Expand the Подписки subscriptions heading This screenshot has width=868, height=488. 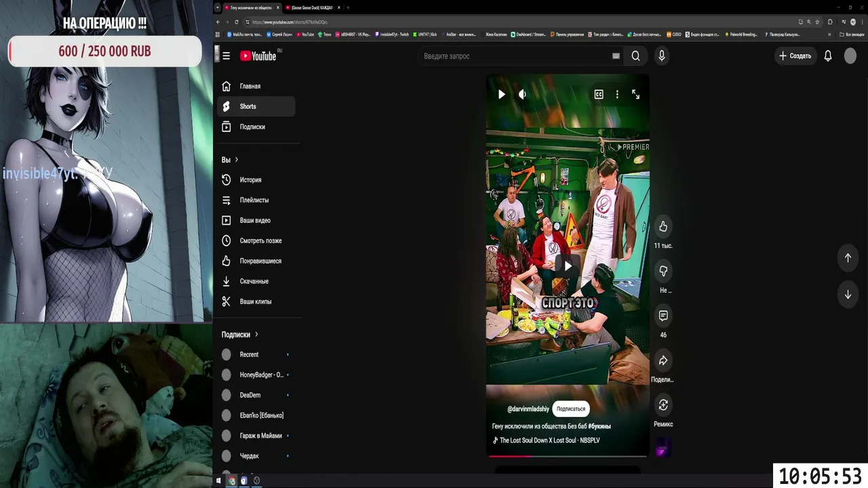point(239,335)
